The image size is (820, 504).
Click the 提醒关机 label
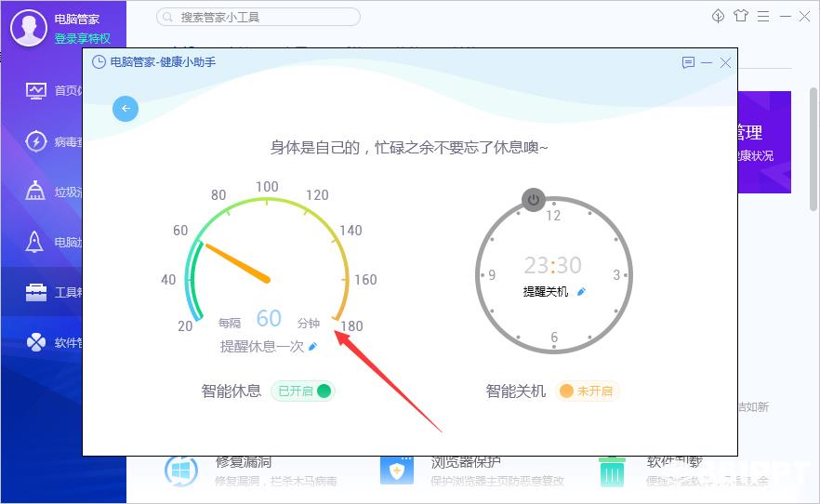pyautogui.click(x=546, y=292)
